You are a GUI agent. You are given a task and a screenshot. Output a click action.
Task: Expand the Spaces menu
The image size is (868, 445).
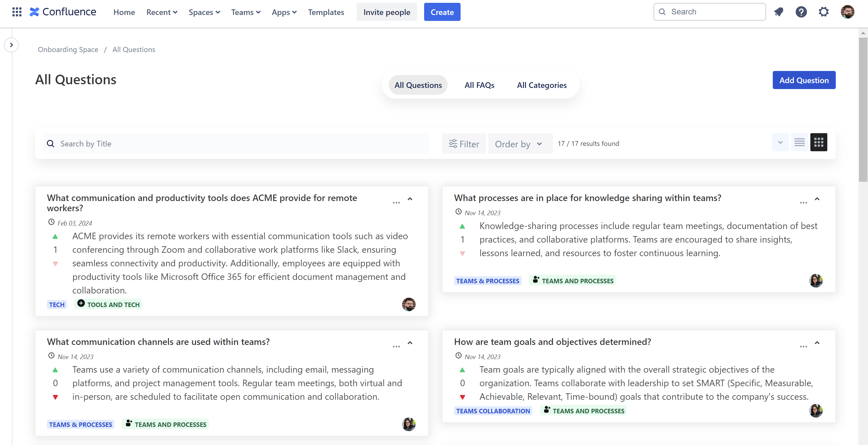point(204,12)
